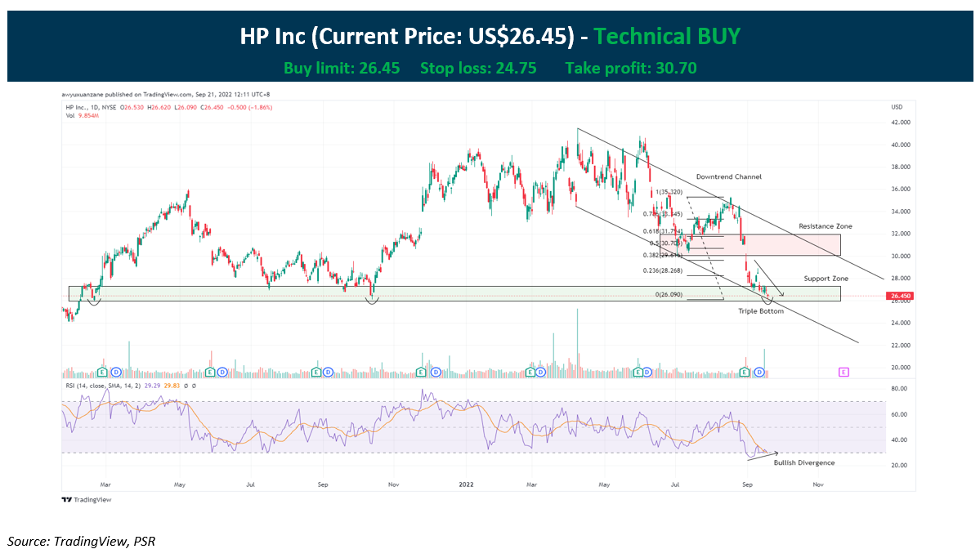
Task: Select the Bullish Divergence label in the RSI pane
Action: click(x=803, y=463)
